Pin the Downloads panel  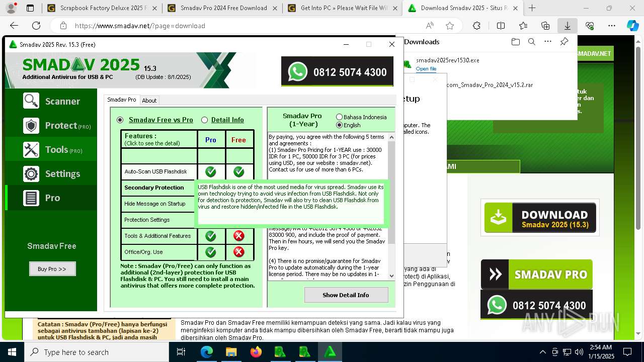click(564, 42)
